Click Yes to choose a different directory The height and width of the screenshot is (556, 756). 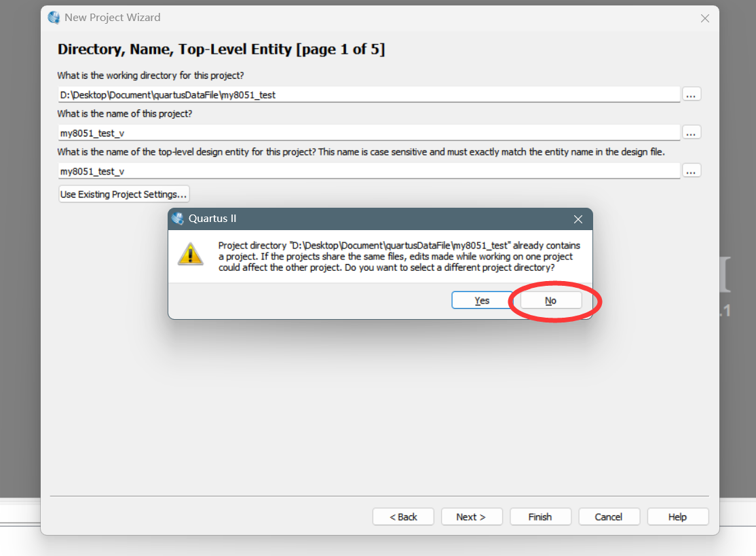tap(482, 301)
